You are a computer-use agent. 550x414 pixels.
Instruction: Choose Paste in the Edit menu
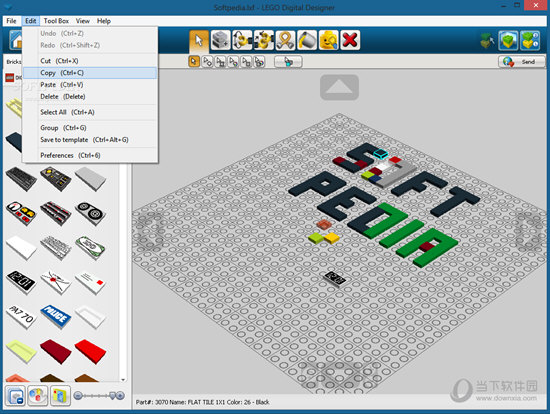(x=90, y=85)
